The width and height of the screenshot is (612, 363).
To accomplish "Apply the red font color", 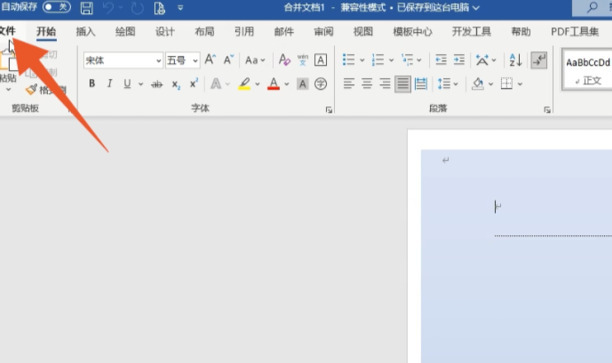I will click(274, 84).
